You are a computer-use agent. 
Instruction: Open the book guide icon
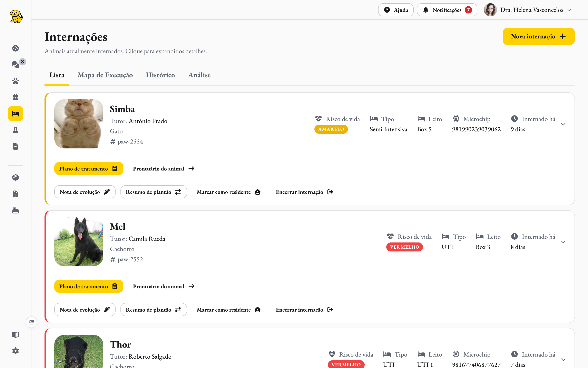pyautogui.click(x=16, y=335)
